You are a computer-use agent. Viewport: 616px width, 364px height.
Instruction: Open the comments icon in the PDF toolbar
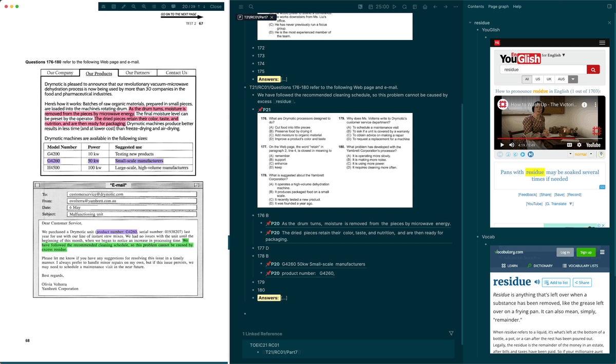(174, 7)
